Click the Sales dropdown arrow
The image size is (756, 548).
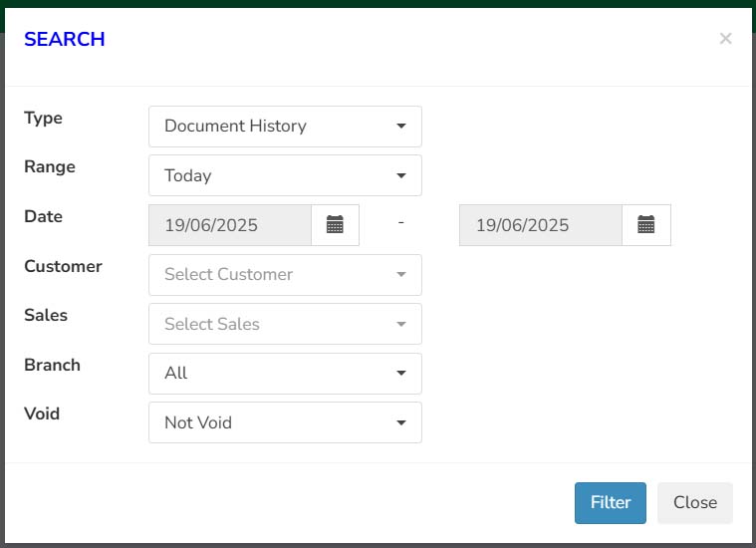401,324
